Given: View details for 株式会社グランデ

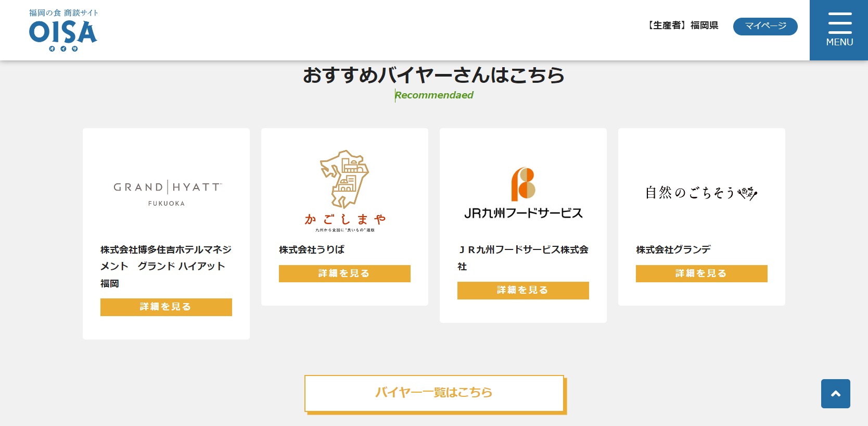Looking at the screenshot, I should [701, 274].
